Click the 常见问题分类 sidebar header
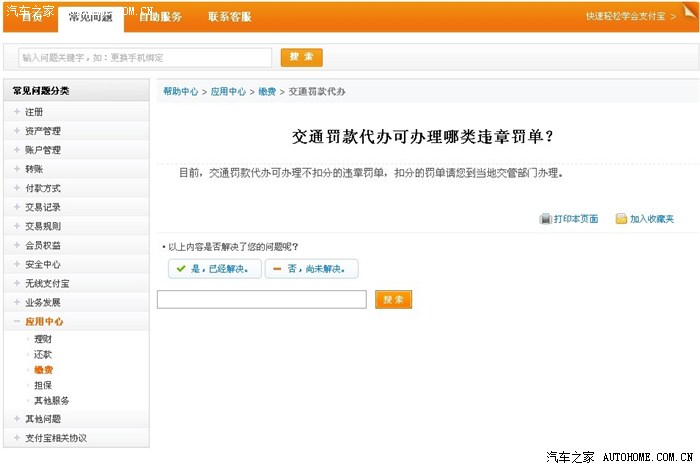 pos(76,91)
